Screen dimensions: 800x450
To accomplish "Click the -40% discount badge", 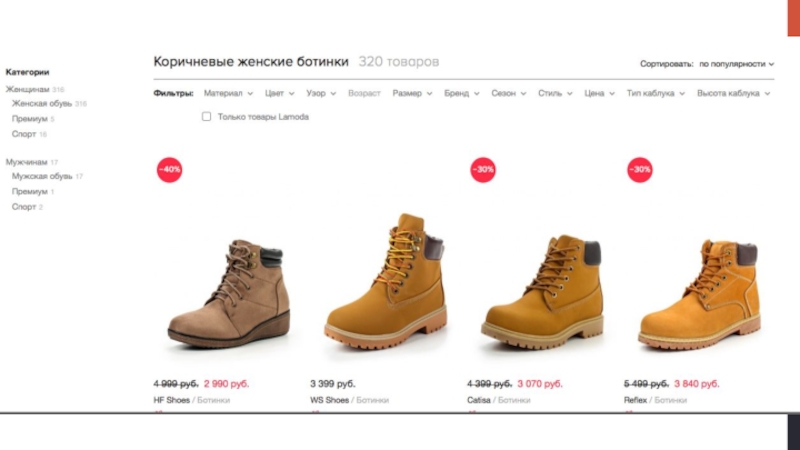I will [x=169, y=169].
